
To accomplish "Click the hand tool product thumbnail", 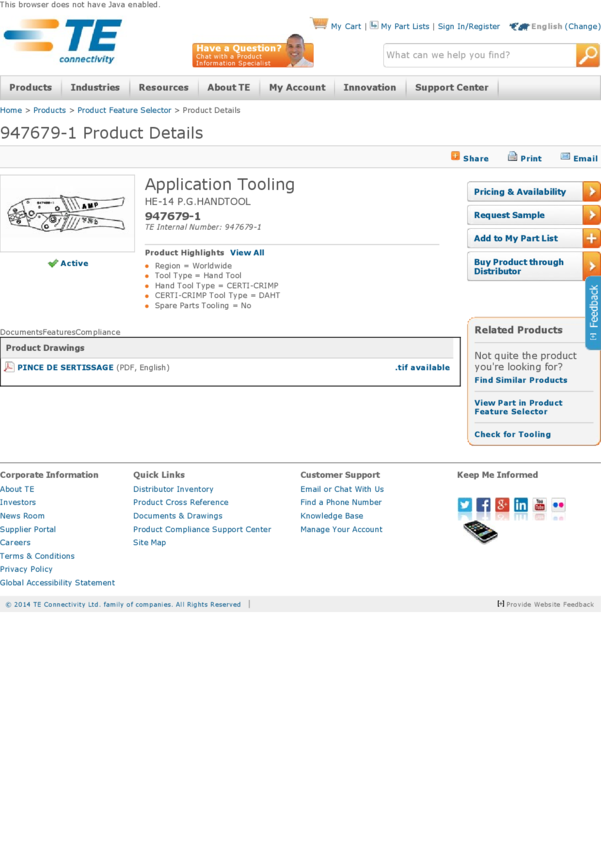I will click(x=67, y=213).
